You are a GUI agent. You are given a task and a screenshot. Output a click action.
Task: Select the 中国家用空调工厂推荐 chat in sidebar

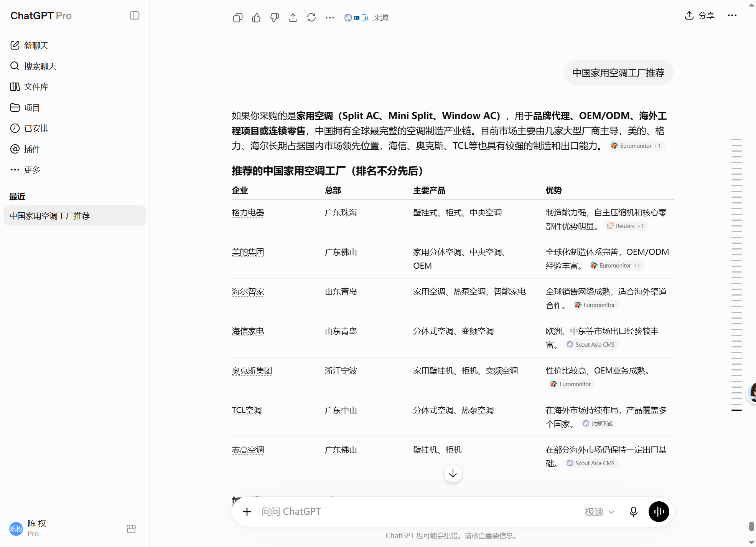[x=75, y=216]
